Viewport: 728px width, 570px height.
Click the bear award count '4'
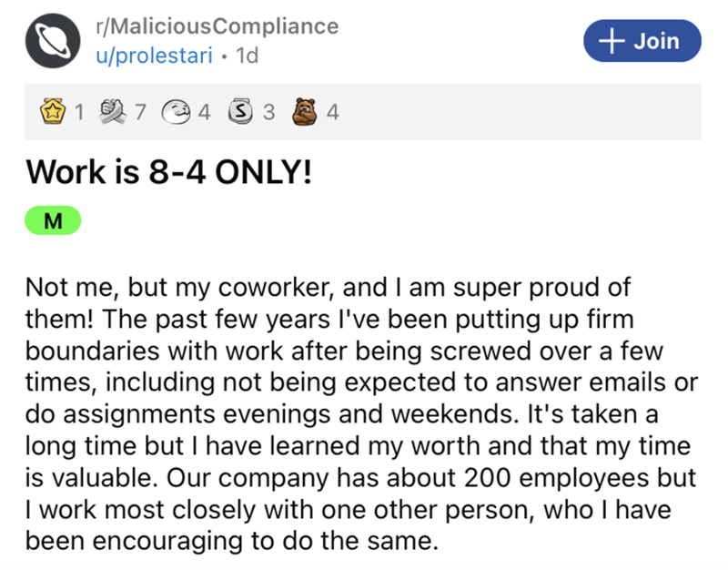click(x=332, y=113)
